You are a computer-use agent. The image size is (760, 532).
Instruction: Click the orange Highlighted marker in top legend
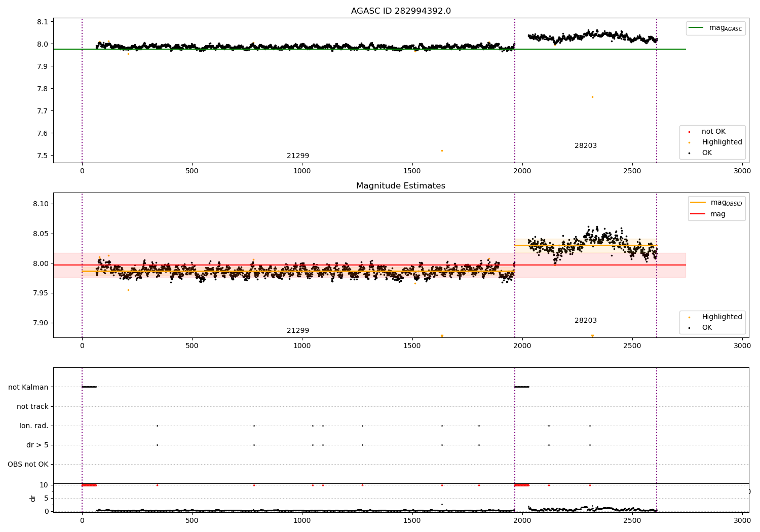click(689, 142)
